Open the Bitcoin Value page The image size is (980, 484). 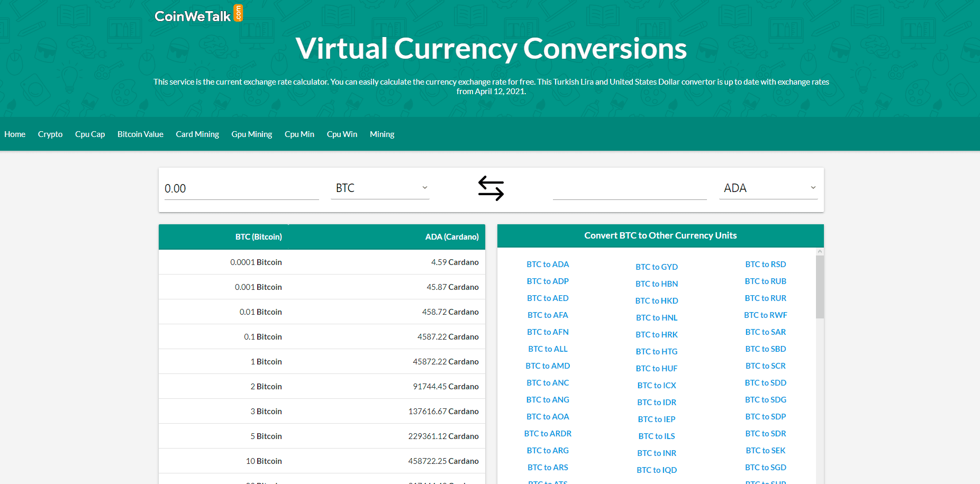(x=140, y=134)
